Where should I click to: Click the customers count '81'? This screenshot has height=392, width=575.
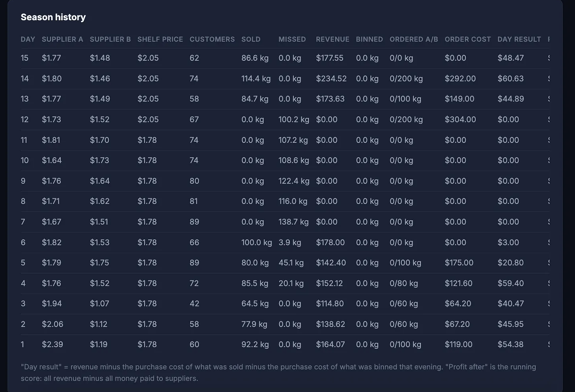194,202
